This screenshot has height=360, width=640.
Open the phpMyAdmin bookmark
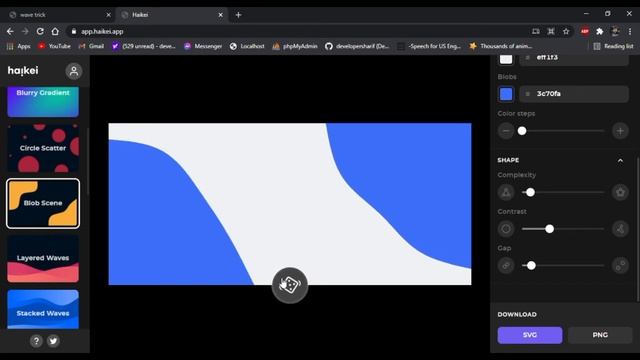coord(295,46)
